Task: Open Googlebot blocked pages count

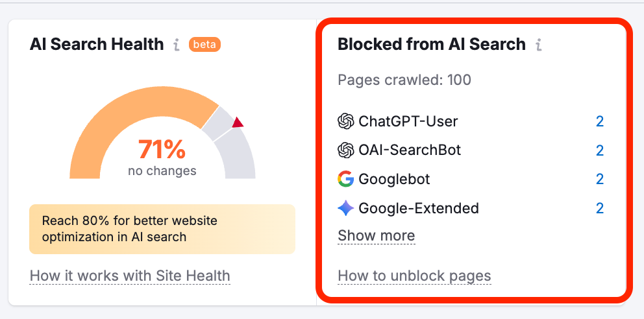Action: pyautogui.click(x=600, y=179)
